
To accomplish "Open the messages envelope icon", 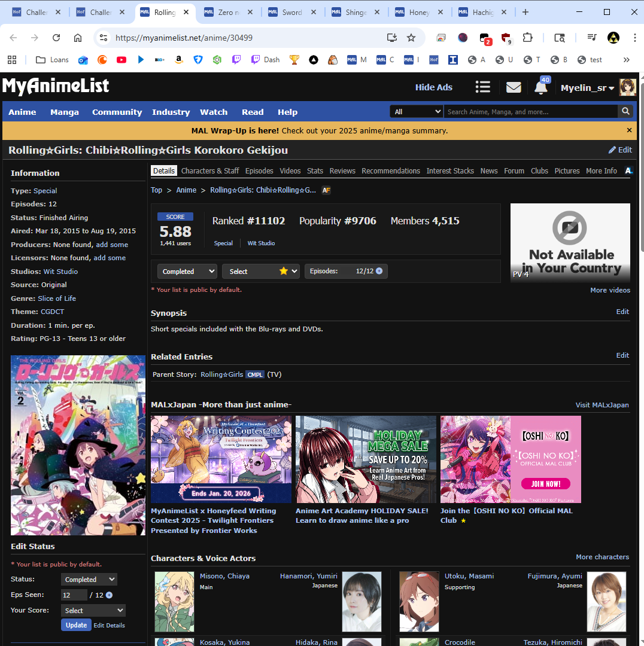I will (x=514, y=87).
